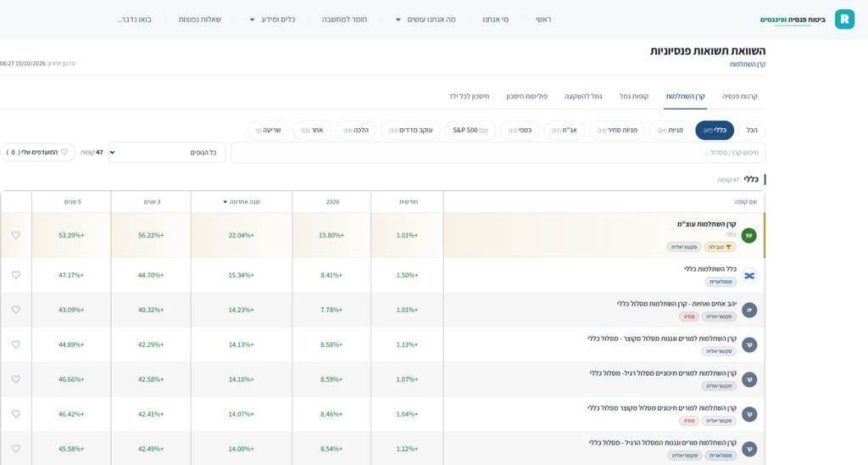Screen dimensions: 868x465
Task: Switch to חיסכון לכל ילד tab
Action: tap(469, 97)
